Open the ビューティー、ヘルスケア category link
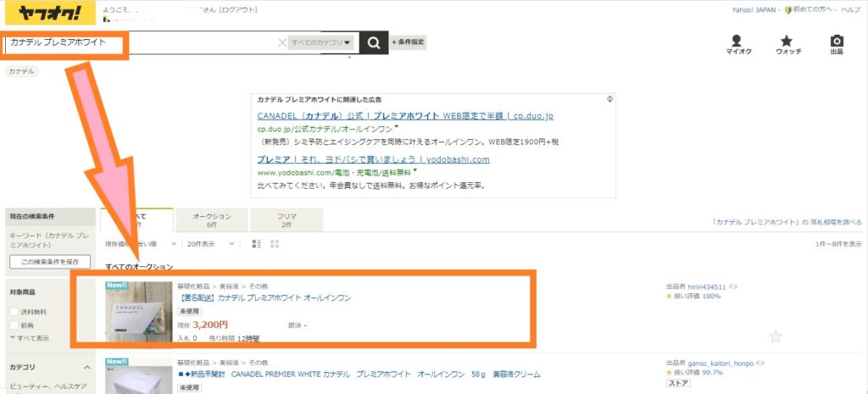The image size is (868, 394). coord(50,386)
